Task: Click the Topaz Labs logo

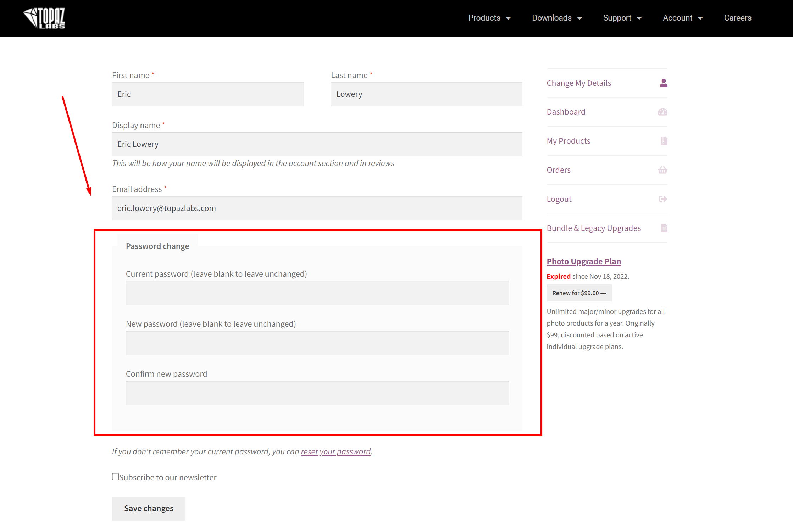Action: coord(44,18)
